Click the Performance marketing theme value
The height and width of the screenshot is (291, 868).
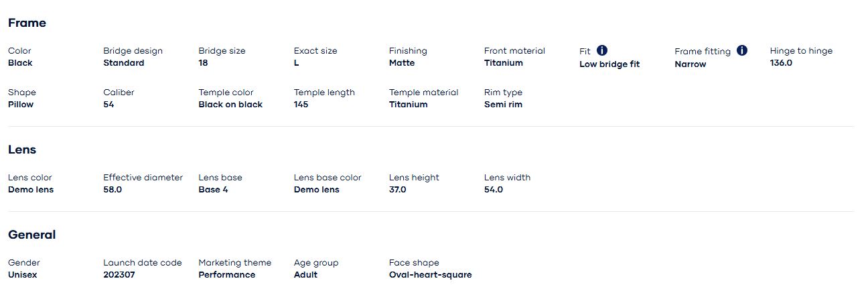(x=226, y=275)
